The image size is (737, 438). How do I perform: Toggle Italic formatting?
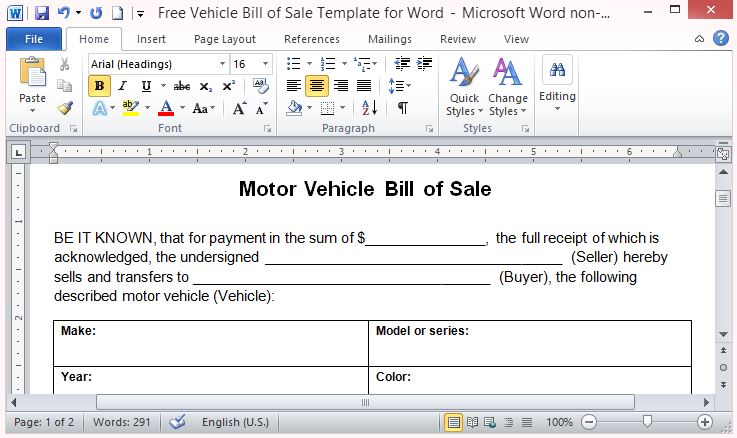pyautogui.click(x=123, y=86)
